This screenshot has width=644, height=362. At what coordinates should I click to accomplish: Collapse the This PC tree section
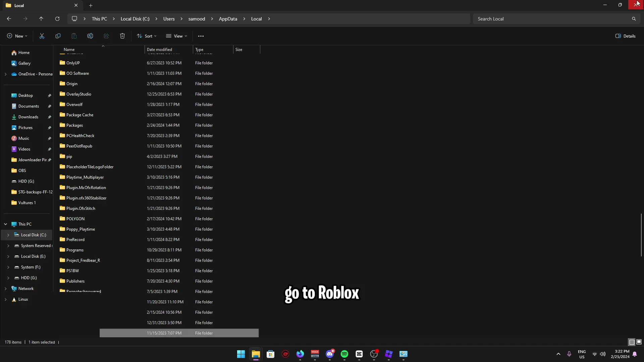pyautogui.click(x=6, y=224)
